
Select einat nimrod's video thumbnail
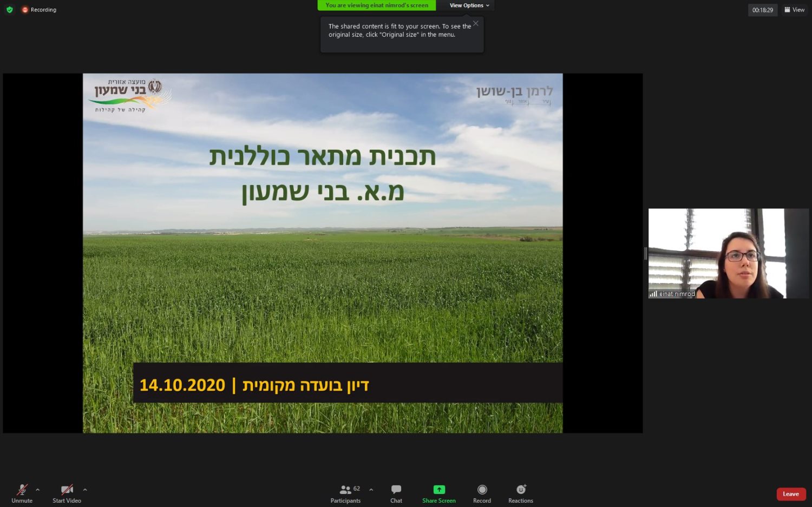728,253
